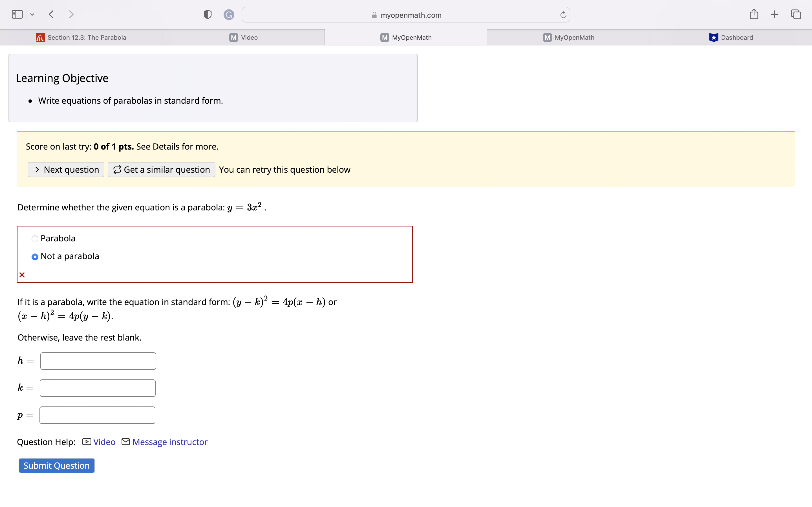Select the Not a parabola option
Viewport: 812px width, 507px height.
coord(35,257)
